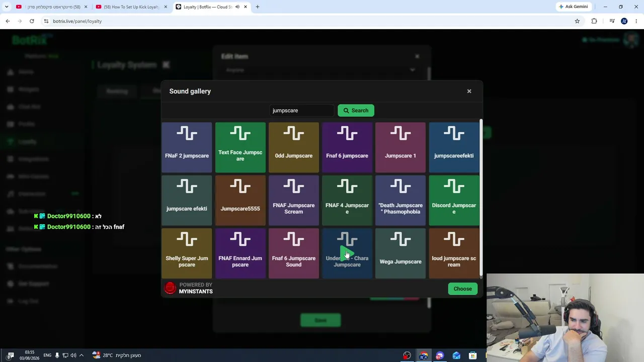Image resolution: width=644 pixels, height=362 pixels.
Task: Open the taskbar volume control
Action: (x=73, y=355)
